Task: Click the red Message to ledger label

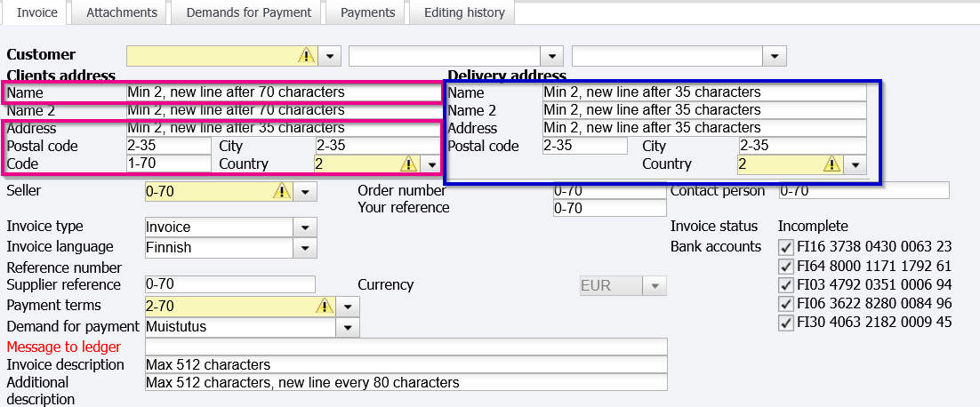Action: pyautogui.click(x=64, y=347)
